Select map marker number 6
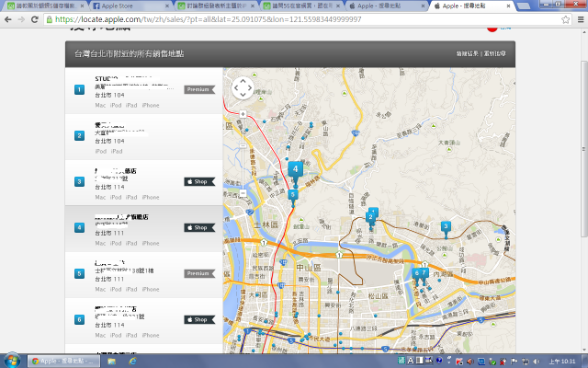This screenshot has width=588, height=368. pos(416,275)
